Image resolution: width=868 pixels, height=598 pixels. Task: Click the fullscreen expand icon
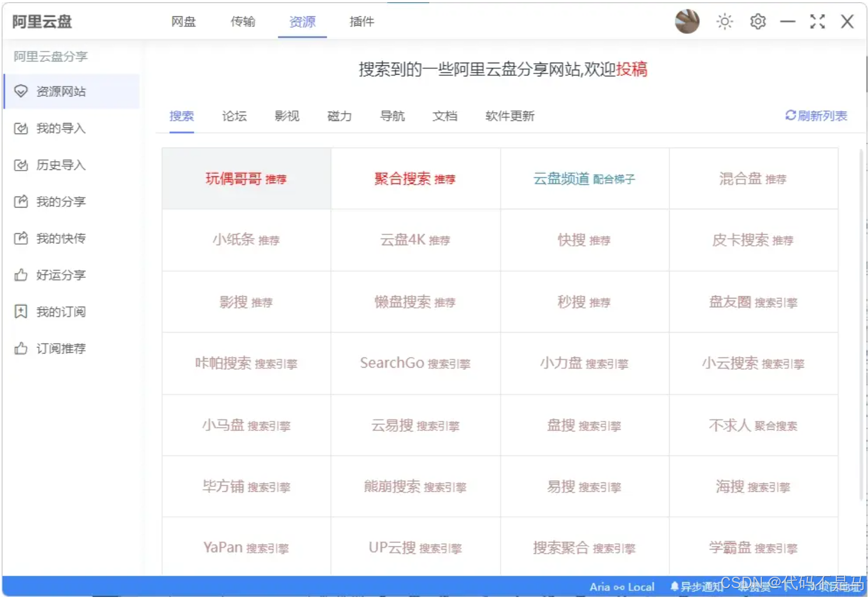click(817, 22)
